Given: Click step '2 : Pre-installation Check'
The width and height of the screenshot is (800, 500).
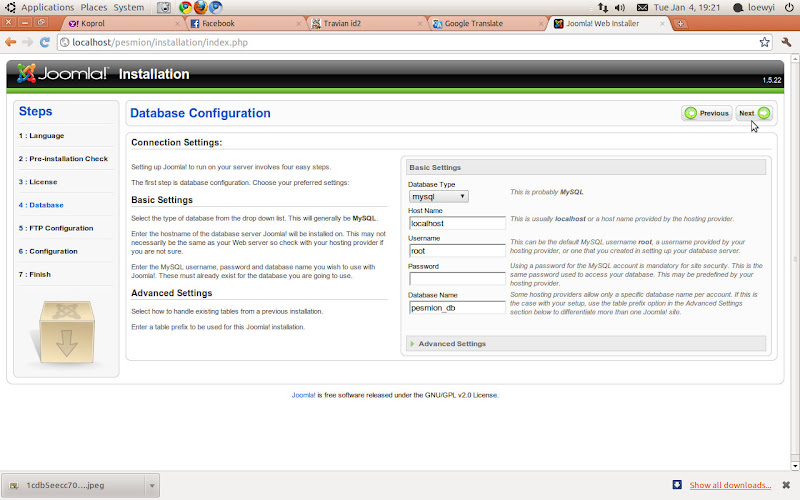Looking at the screenshot, I should [x=63, y=159].
